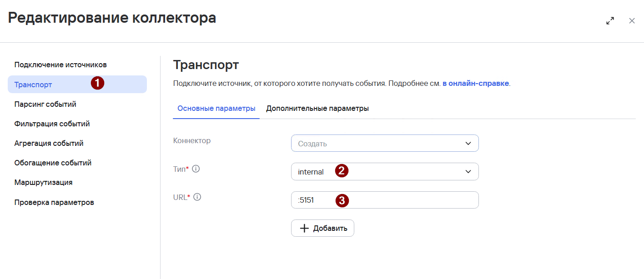Click the info icon next to URL
Screen dimensions: 644x279
(197, 197)
